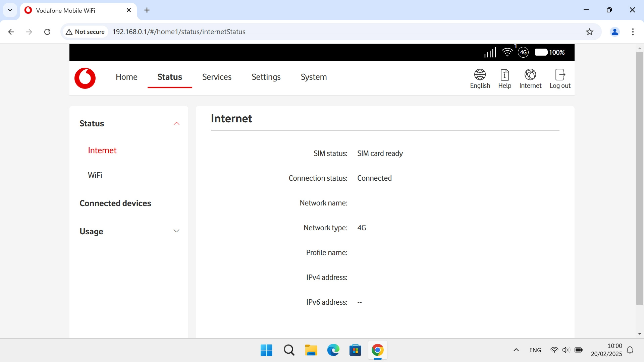Viewport: 644px width, 362px height.
Task: Open Connected devices in sidebar
Action: pos(115,203)
